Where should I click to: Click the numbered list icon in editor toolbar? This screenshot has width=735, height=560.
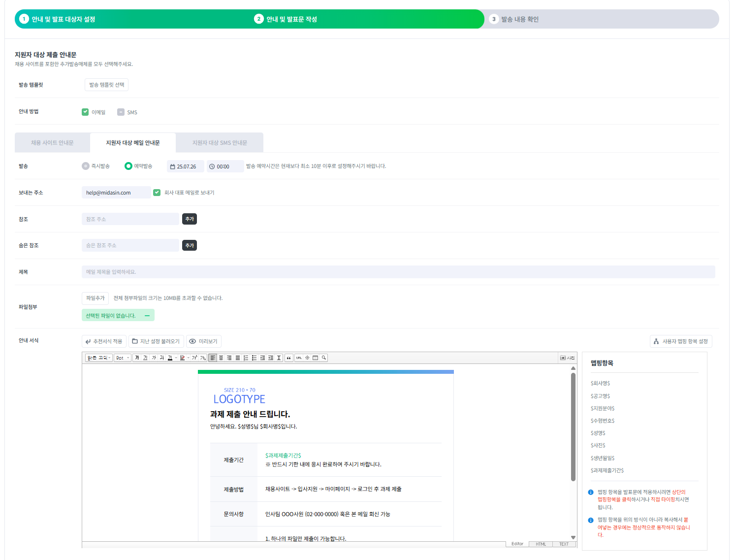(246, 358)
